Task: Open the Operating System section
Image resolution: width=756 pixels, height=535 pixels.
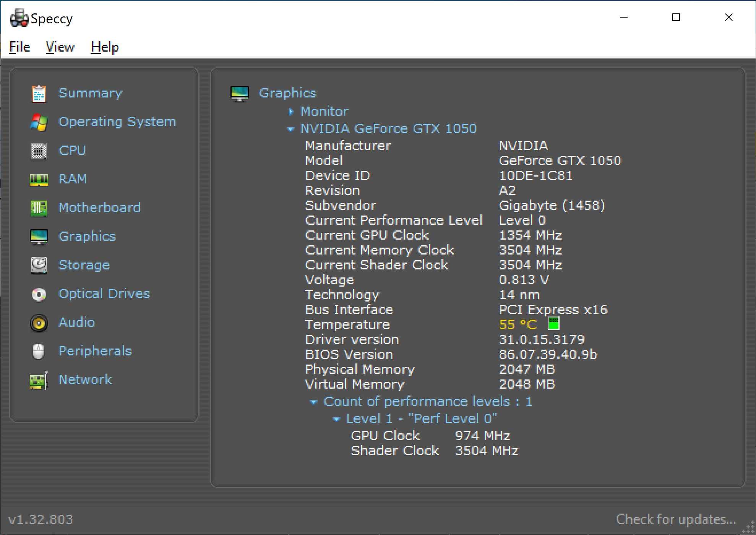Action: pos(117,122)
